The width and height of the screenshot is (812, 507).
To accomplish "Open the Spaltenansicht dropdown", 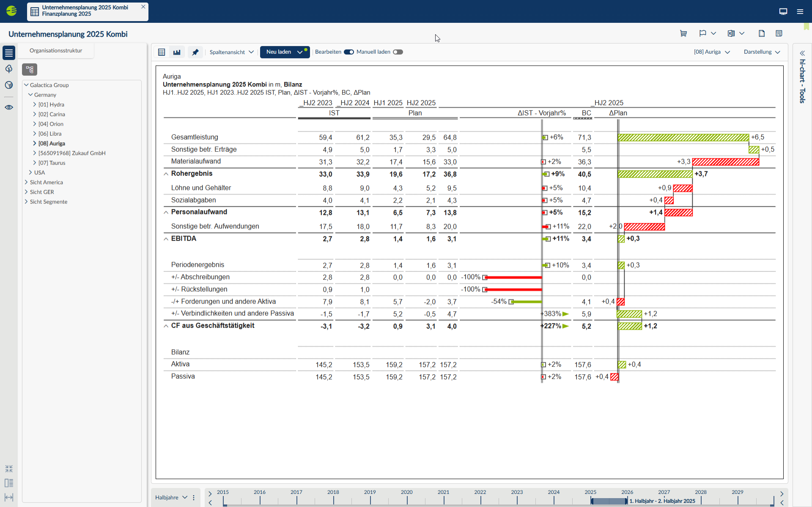I will [x=231, y=52].
